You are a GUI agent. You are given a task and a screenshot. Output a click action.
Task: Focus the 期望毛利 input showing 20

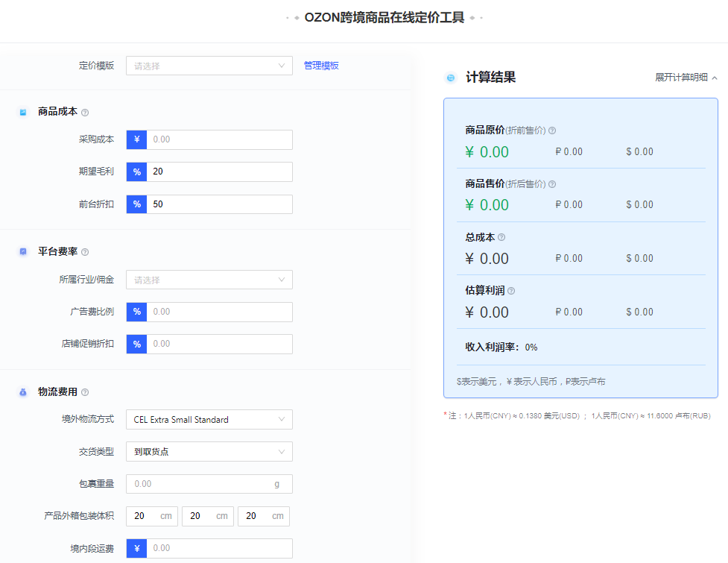[x=220, y=172]
